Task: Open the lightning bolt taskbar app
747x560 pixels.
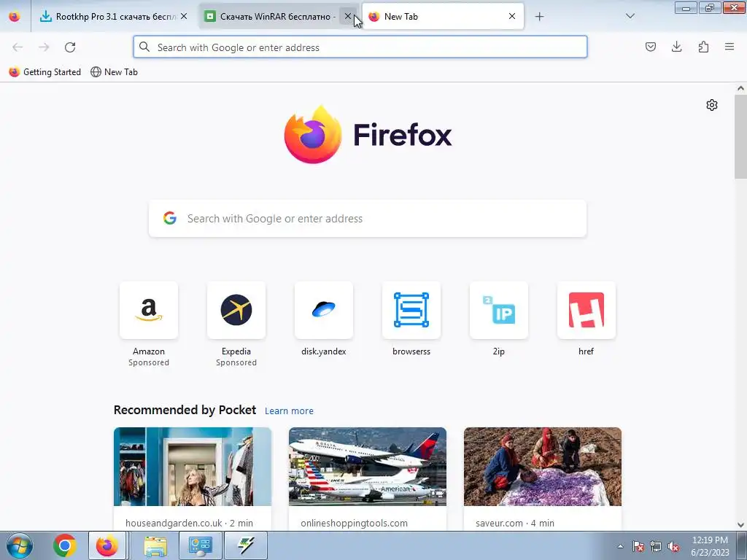Action: (x=246, y=545)
